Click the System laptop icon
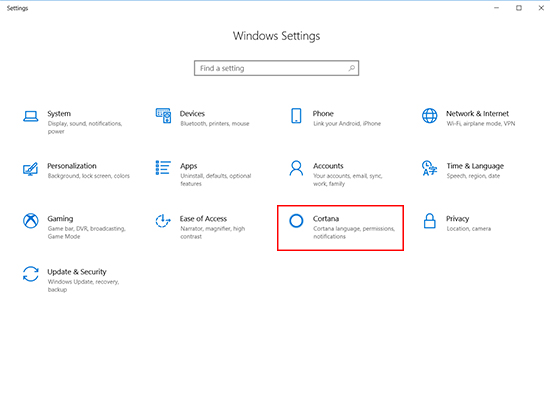550x405 pixels. click(x=31, y=116)
